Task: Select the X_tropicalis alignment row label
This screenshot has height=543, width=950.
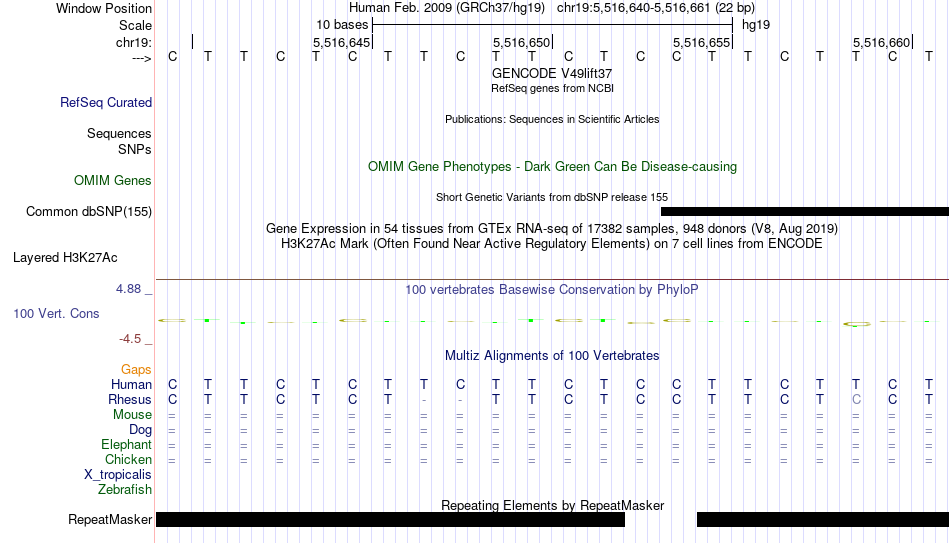Action: click(x=118, y=475)
